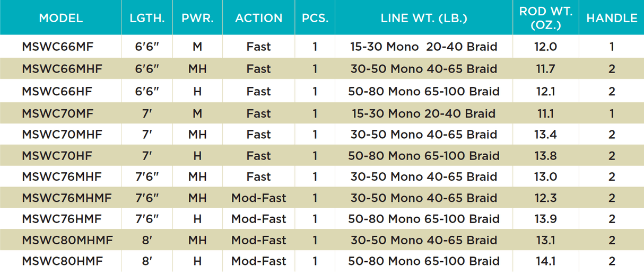644x275 pixels.
Task: Click Mod-Fast action in the MSWC76HMF row
Action: (x=258, y=219)
